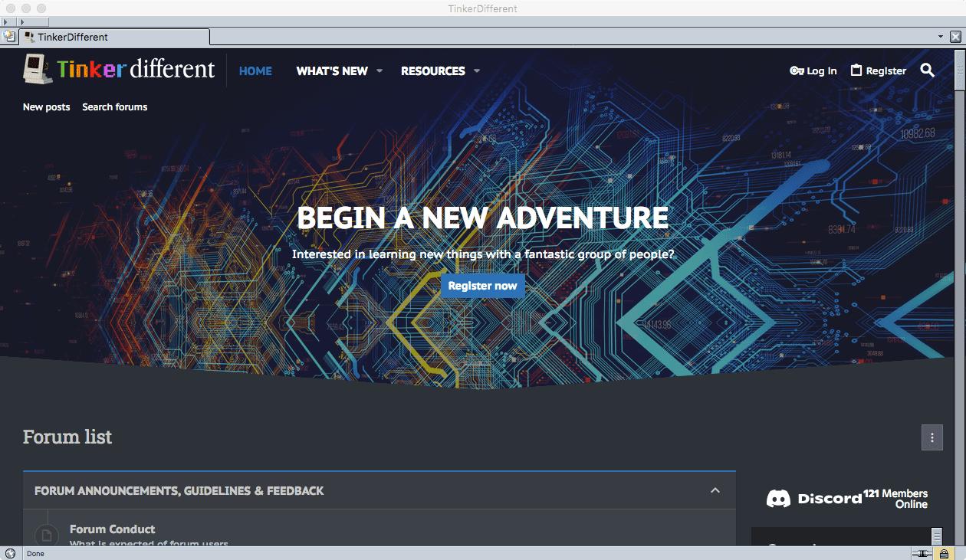Click the security padlock in status bar
The width and height of the screenshot is (966, 560).
944,553
